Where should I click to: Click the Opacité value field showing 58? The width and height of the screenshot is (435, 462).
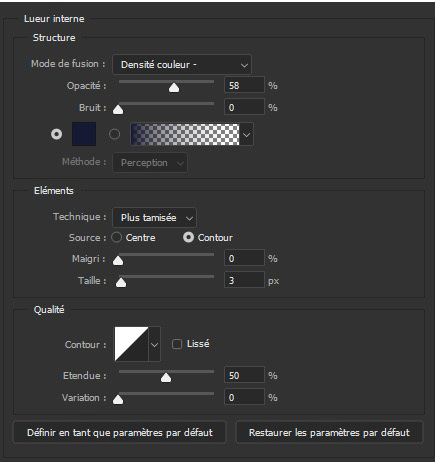click(x=244, y=86)
